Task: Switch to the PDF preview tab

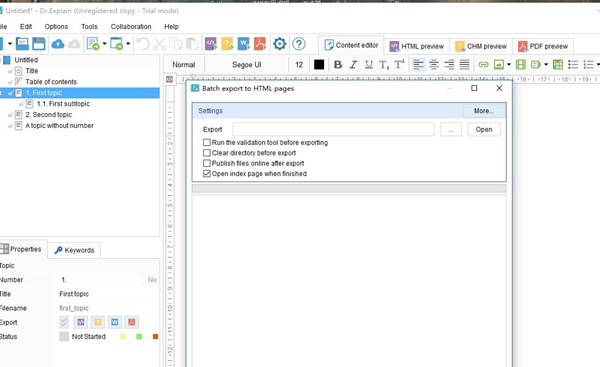Action: pos(543,46)
